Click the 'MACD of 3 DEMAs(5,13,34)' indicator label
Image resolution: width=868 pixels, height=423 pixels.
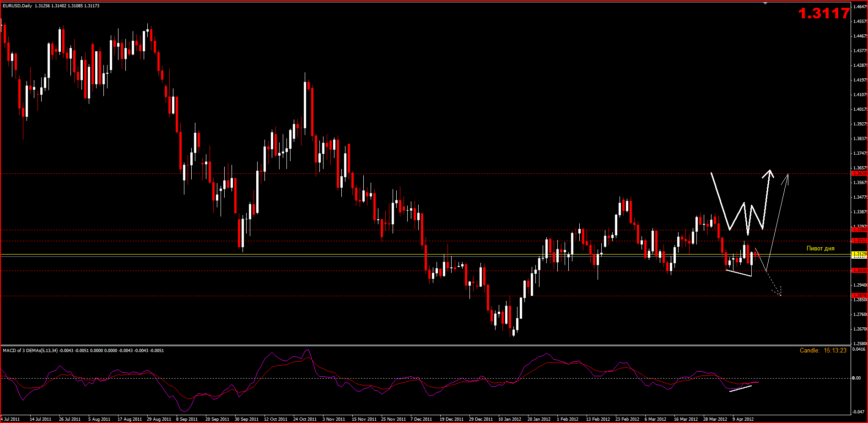point(30,351)
